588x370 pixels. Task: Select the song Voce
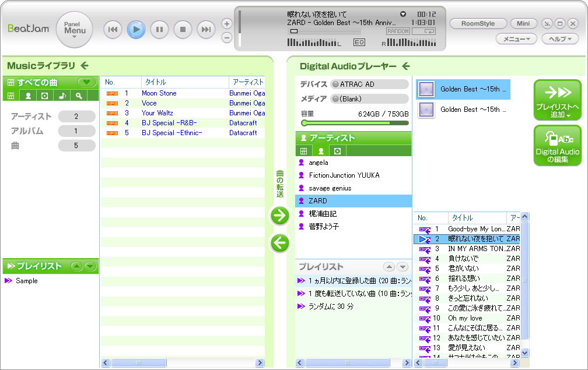149,103
